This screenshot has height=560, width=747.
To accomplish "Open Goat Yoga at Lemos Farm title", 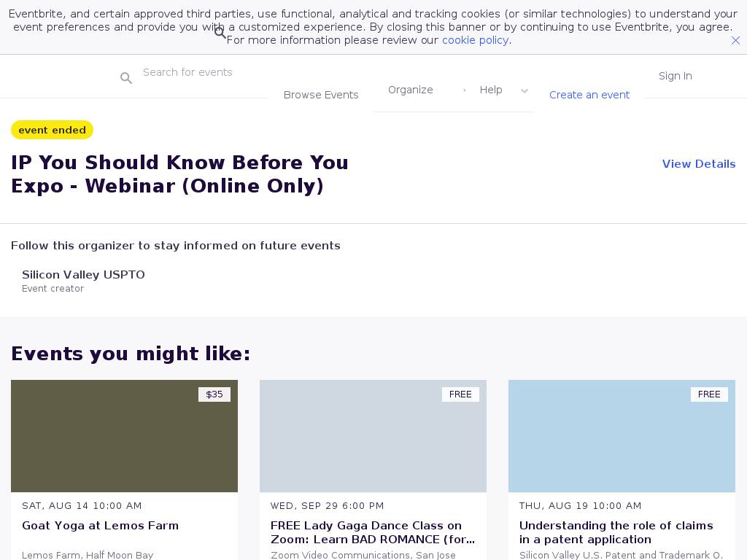I will pos(100,526).
